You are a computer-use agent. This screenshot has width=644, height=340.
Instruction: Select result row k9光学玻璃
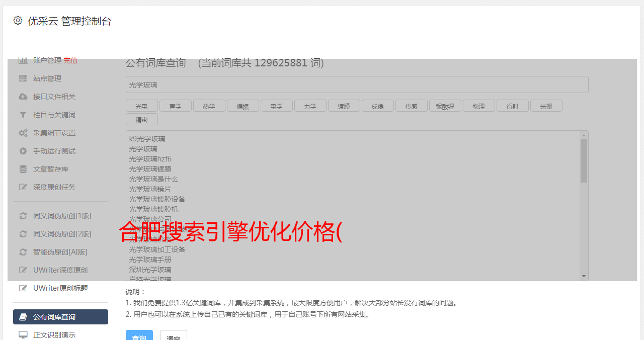pos(147,139)
